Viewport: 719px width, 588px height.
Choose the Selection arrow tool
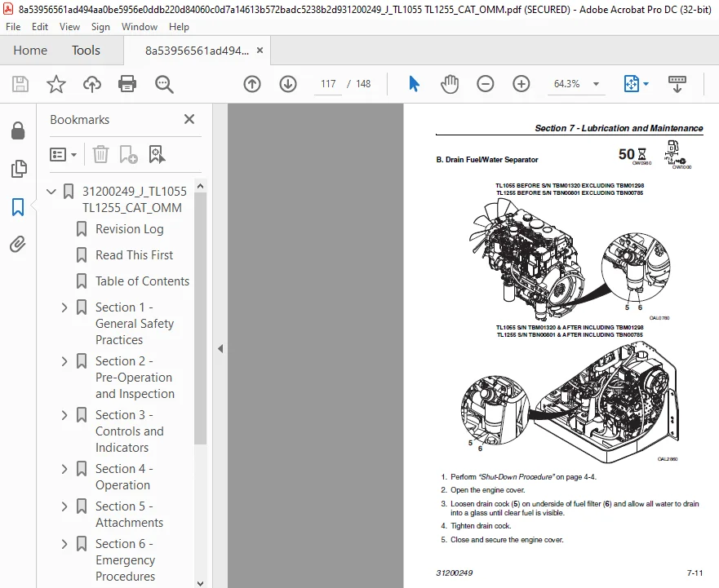point(414,84)
